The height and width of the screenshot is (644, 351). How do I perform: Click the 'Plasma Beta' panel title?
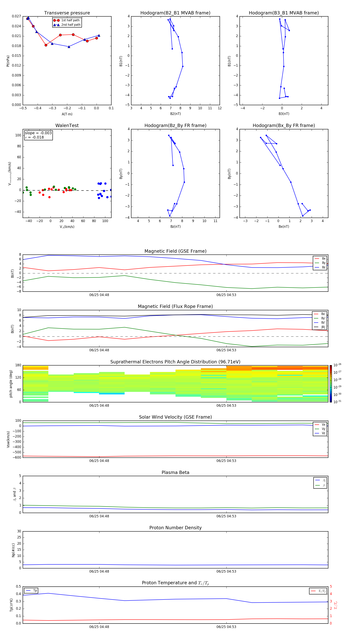tap(175, 472)
